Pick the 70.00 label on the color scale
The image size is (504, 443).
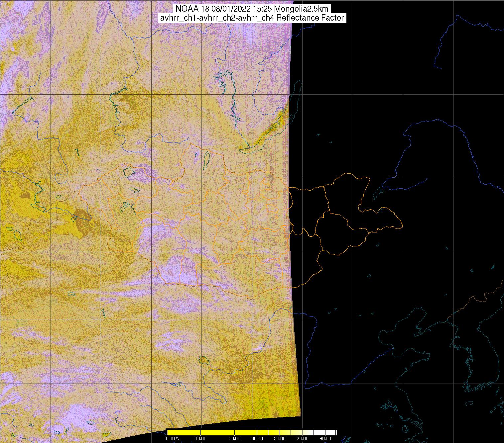[302, 438]
